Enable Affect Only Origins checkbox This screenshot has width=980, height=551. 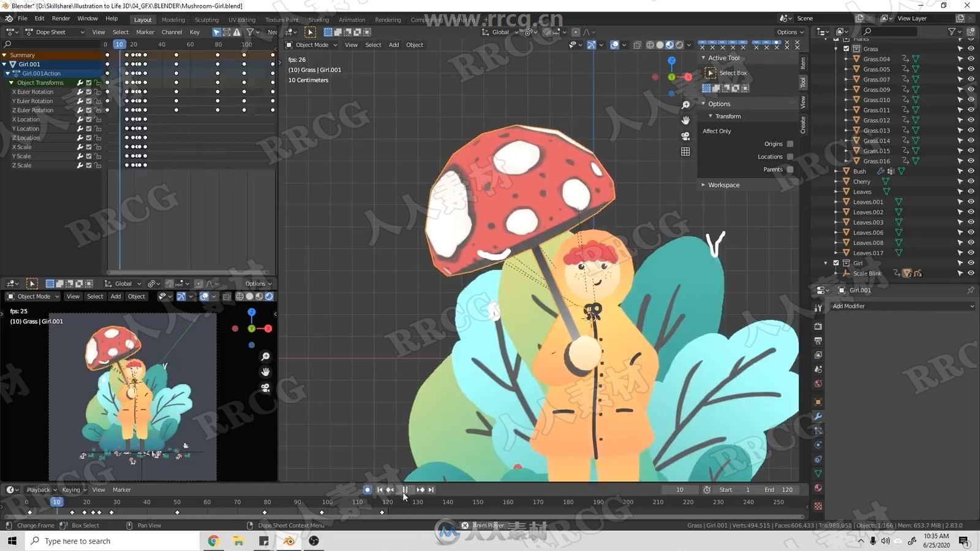[x=790, y=144]
